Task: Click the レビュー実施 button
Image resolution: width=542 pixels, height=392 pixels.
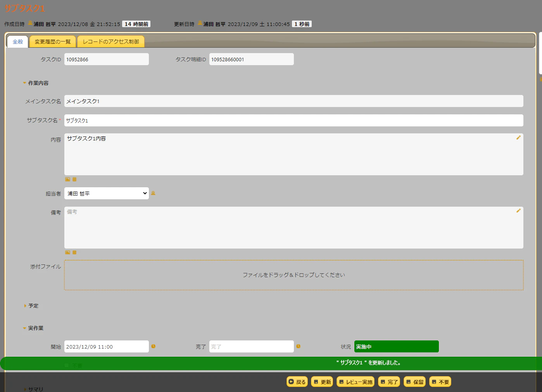Action: click(x=356, y=382)
